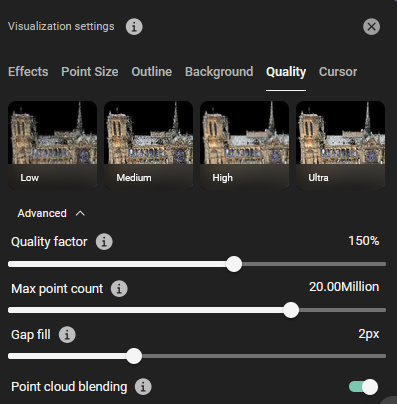Switch to the Point Size tab

click(90, 72)
